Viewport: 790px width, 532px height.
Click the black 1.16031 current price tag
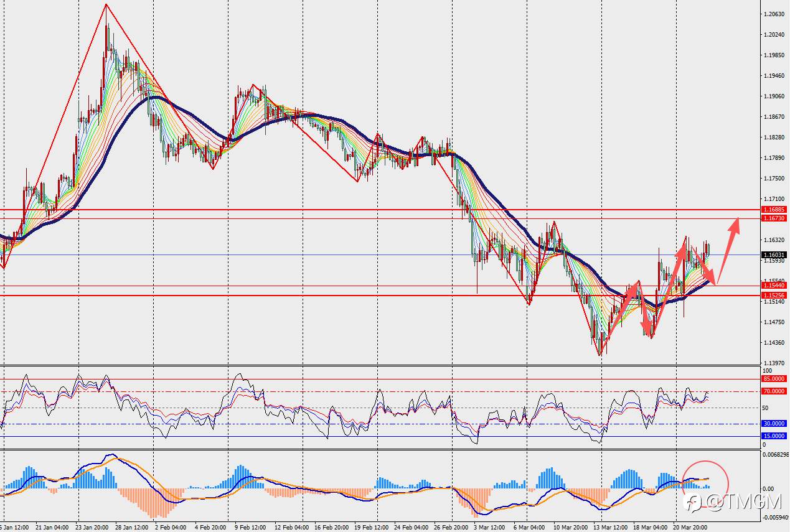pyautogui.click(x=774, y=254)
